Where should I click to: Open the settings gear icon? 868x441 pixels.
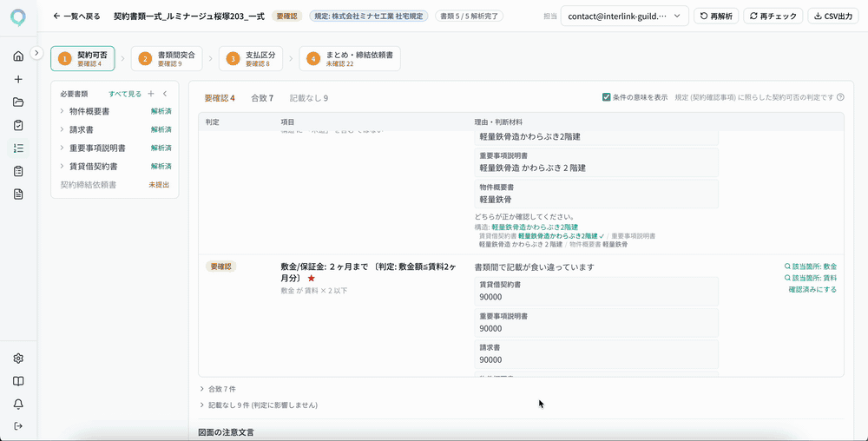coord(18,359)
